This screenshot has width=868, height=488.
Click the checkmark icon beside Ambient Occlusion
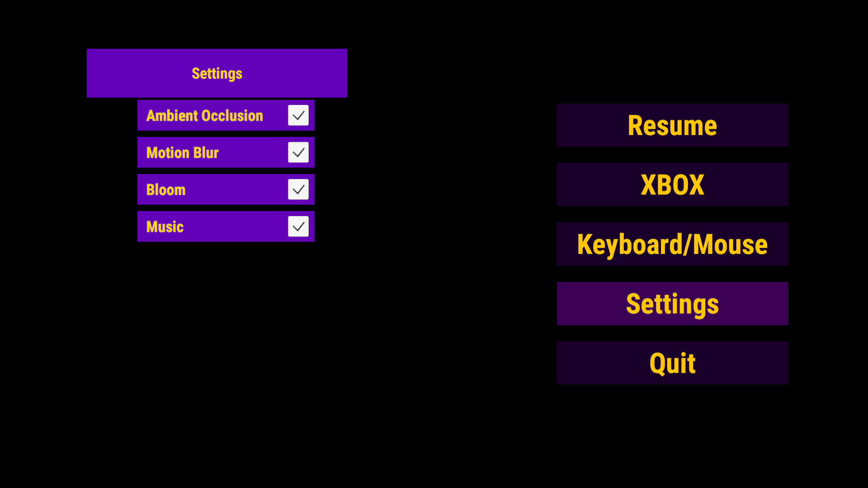298,115
